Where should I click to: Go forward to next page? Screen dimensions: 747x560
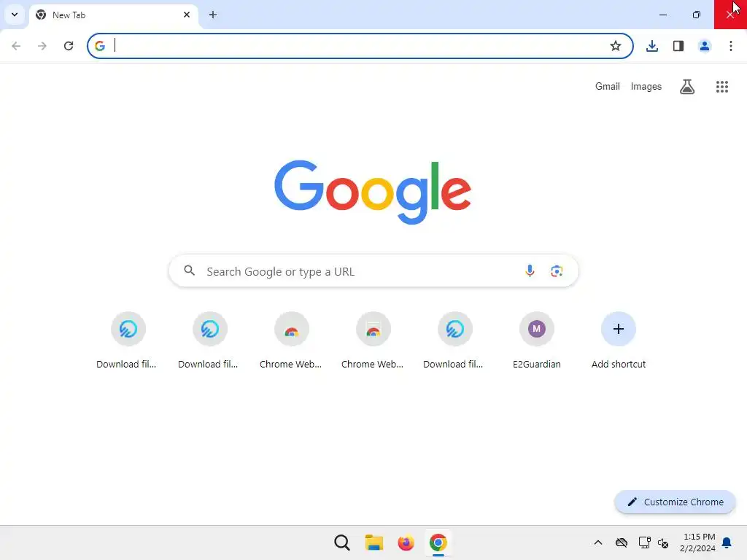click(42, 46)
